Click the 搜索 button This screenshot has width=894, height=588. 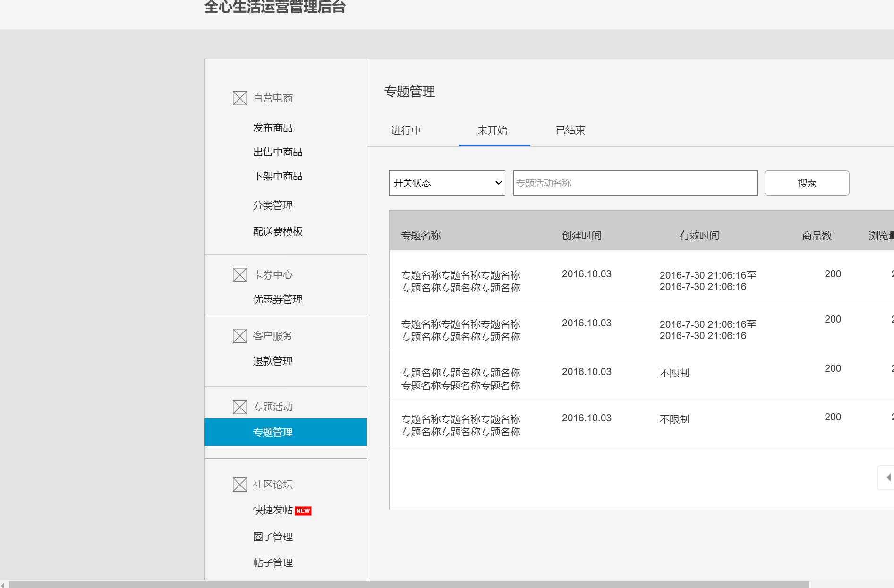tap(807, 183)
